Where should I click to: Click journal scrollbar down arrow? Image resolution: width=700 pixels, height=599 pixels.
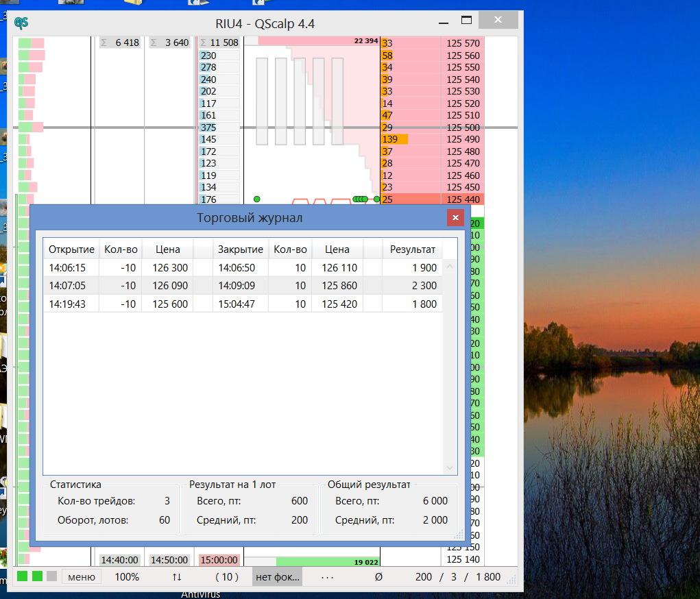click(x=450, y=467)
